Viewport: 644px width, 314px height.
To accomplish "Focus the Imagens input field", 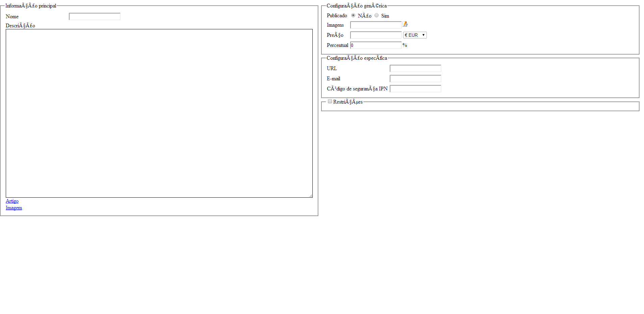I will (376, 25).
